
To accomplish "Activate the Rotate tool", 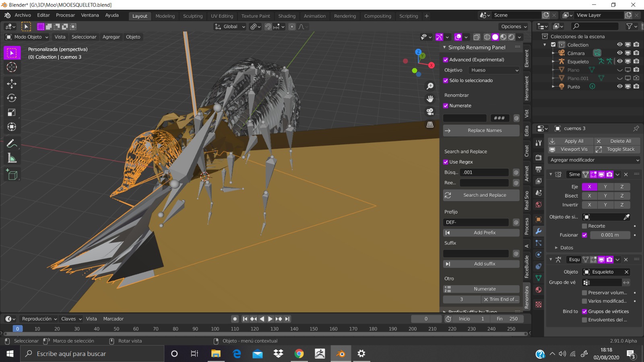I will click(x=12, y=98).
